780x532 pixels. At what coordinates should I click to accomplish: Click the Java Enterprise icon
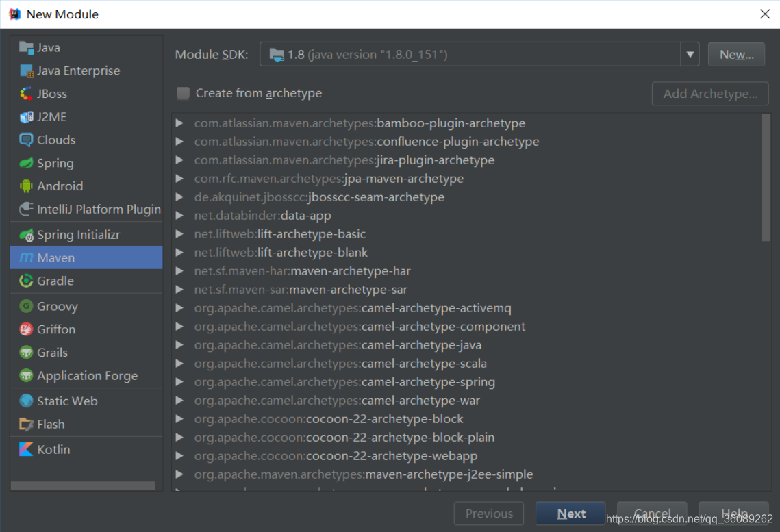[26, 71]
